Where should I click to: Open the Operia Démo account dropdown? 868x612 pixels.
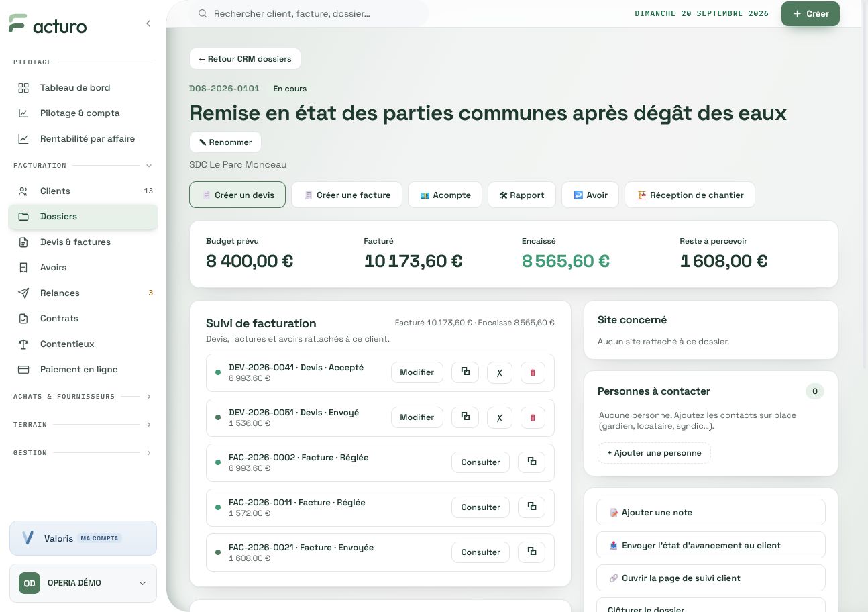[83, 583]
